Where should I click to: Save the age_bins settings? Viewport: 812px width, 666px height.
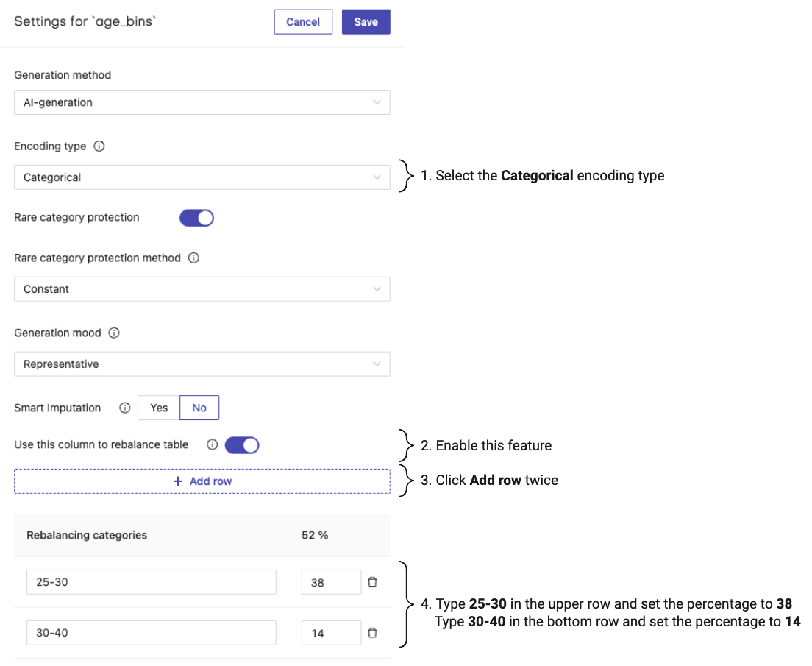[x=366, y=22]
